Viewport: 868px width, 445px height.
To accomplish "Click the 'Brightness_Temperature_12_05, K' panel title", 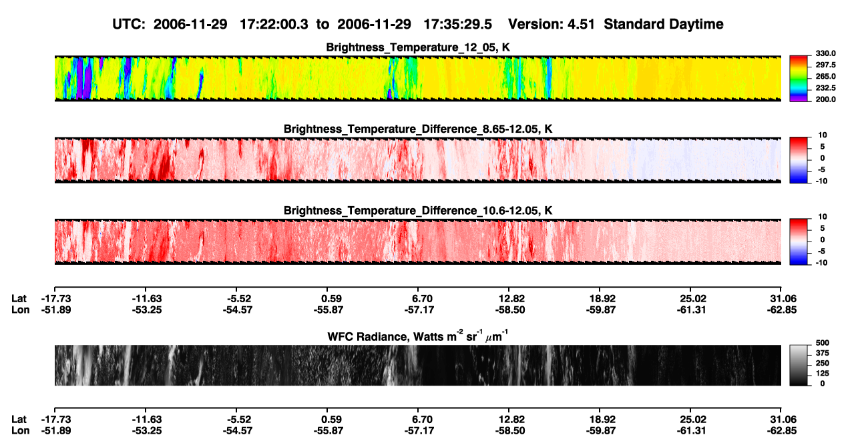I will (418, 47).
